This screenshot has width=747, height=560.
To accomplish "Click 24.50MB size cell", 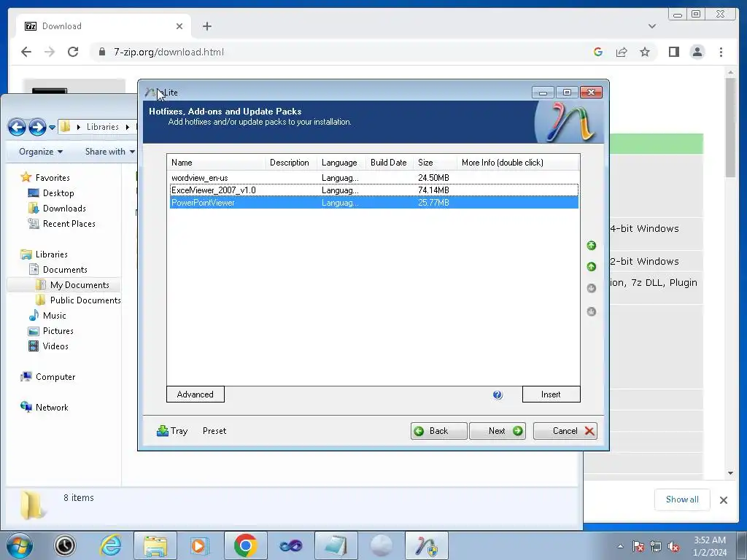I will [x=433, y=178].
